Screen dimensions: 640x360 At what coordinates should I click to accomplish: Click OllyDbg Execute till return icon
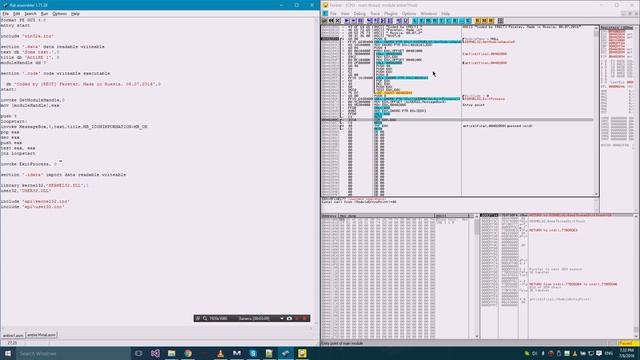pos(398,20)
